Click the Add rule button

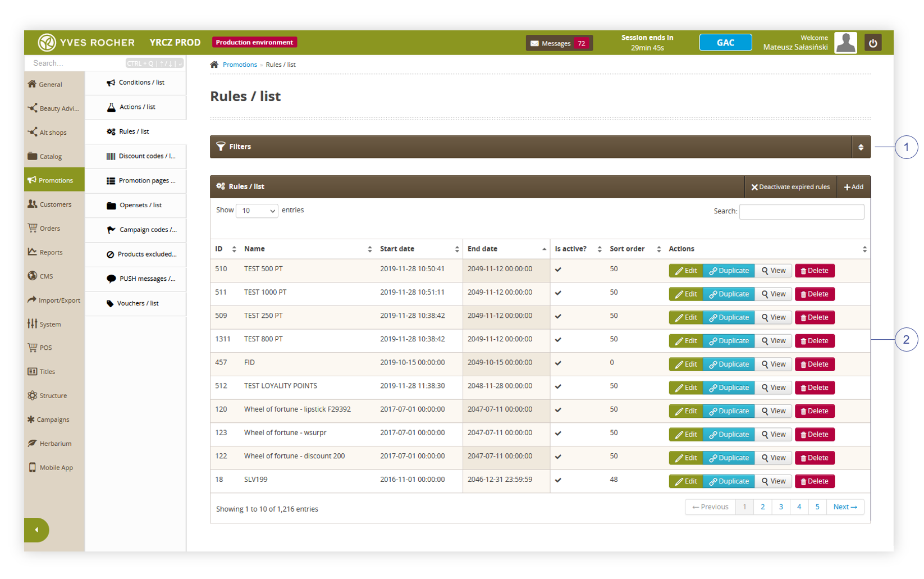tap(853, 187)
